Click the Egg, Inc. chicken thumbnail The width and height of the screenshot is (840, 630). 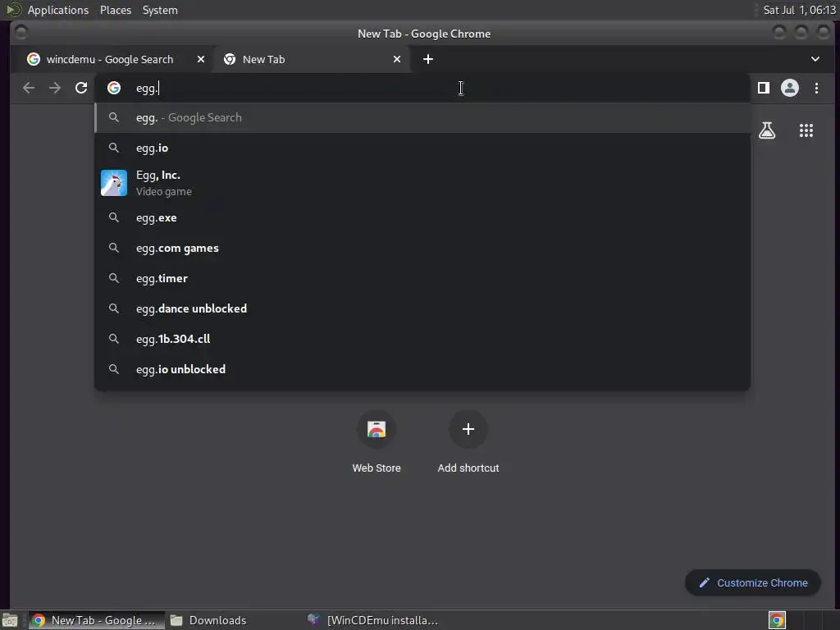tap(113, 183)
